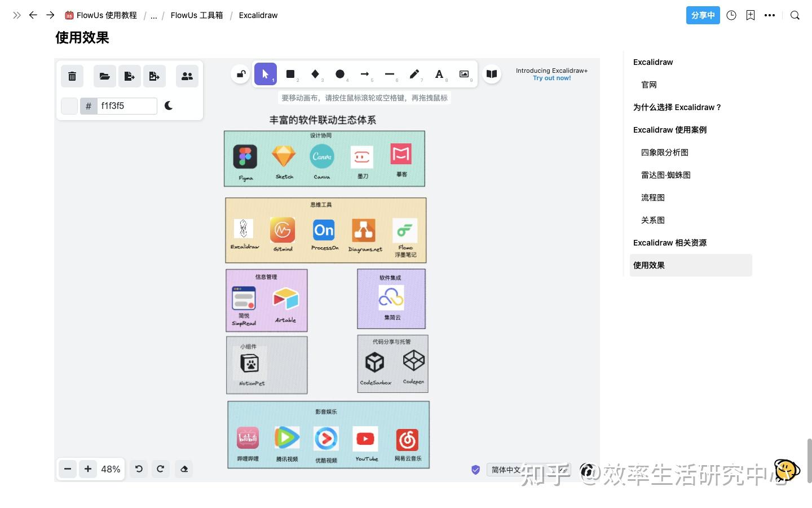Edit the f1f3f5 background color swatch
Screen dimensions: 812x508
69,106
